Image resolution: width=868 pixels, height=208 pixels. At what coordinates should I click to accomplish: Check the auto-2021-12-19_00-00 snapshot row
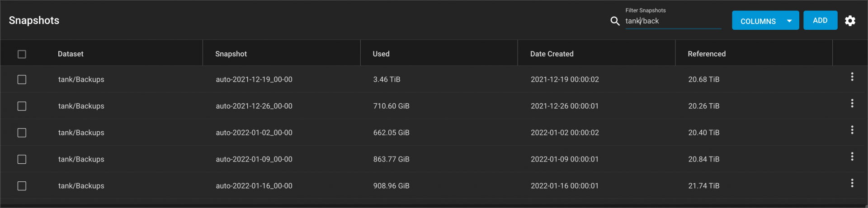tap(22, 79)
